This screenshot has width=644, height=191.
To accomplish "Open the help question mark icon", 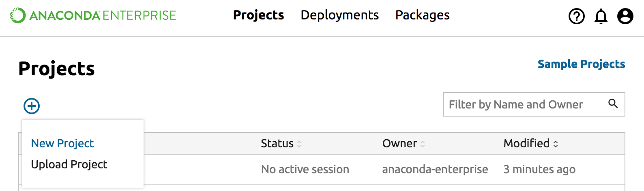I will pyautogui.click(x=576, y=17).
